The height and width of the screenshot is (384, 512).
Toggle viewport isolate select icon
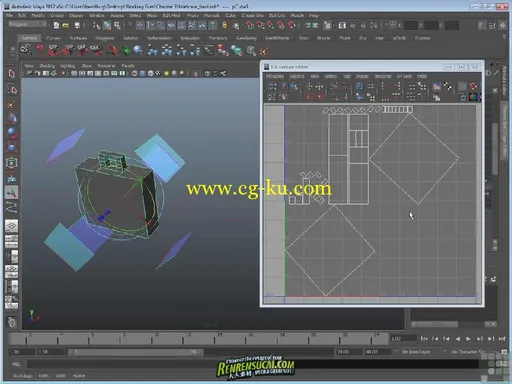[x=195, y=73]
